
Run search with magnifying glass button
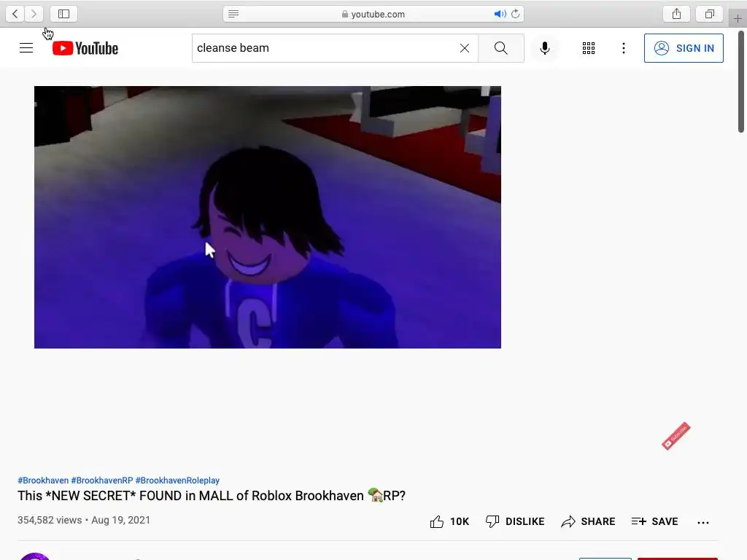click(500, 48)
